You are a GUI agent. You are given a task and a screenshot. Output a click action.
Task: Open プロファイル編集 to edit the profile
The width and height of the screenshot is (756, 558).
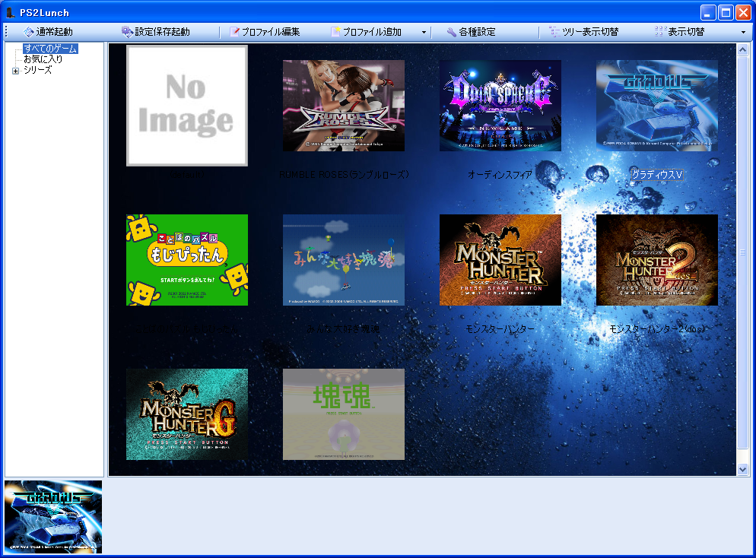point(265,32)
